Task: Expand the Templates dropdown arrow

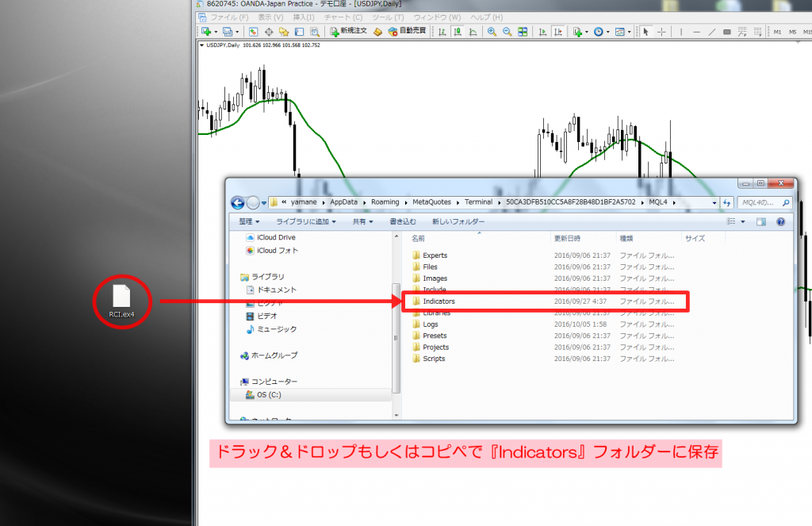Action: pyautogui.click(x=629, y=32)
